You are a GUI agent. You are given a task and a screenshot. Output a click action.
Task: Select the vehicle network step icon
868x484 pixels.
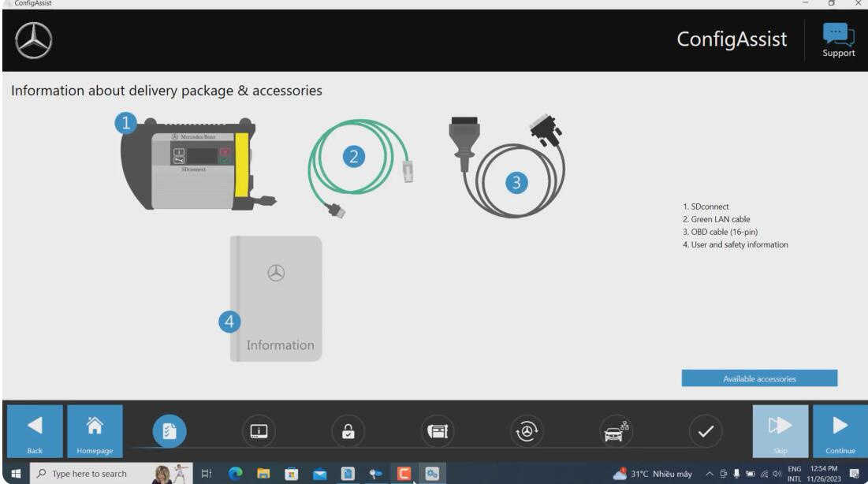(617, 431)
